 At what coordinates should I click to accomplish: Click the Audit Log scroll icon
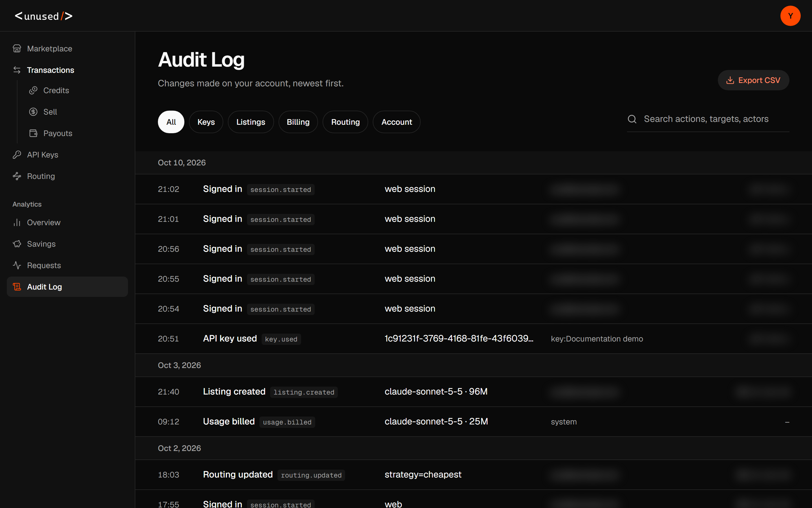coord(17,287)
